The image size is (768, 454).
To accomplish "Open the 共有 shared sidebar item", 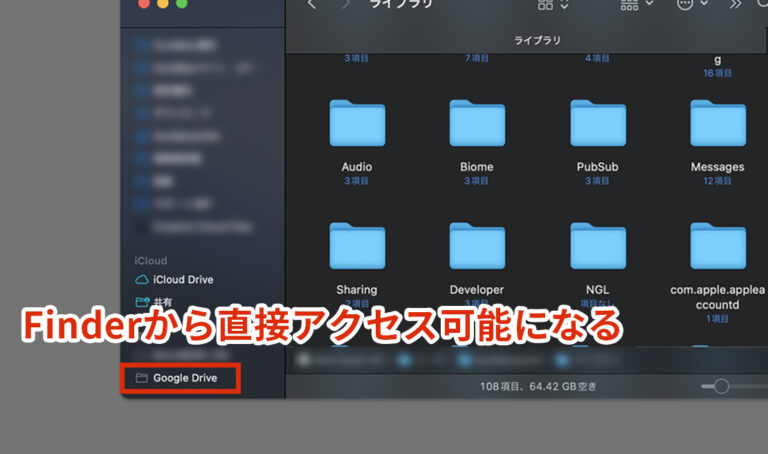I will click(x=154, y=302).
